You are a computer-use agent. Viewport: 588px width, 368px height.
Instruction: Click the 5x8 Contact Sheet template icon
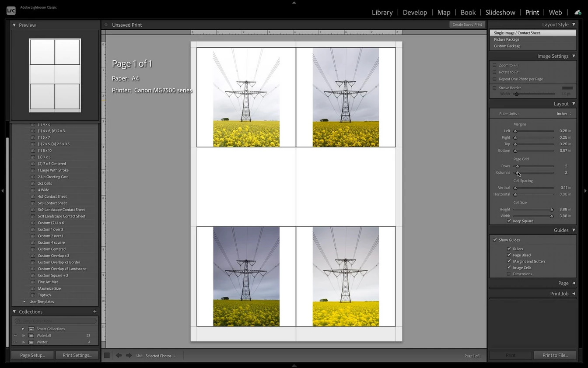[x=33, y=203]
